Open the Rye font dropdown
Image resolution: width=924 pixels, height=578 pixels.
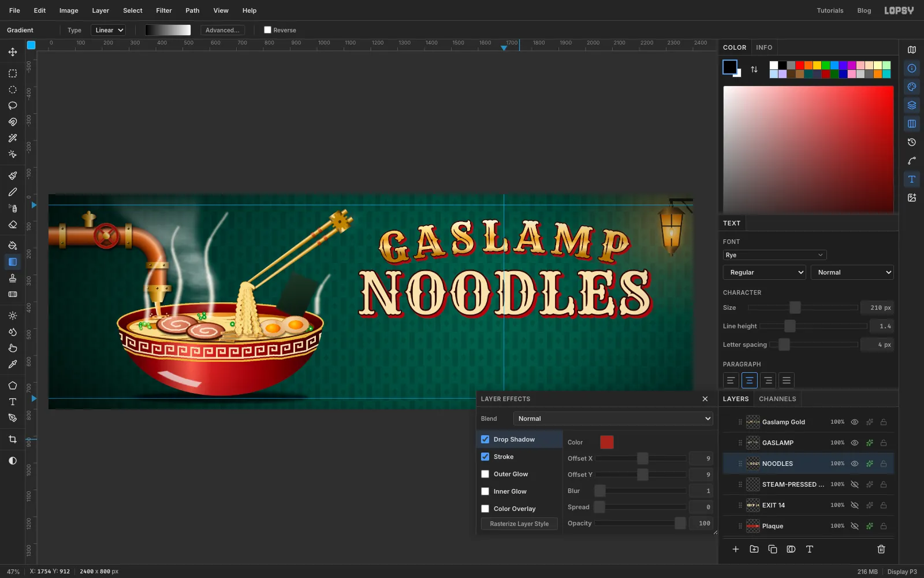[774, 255]
